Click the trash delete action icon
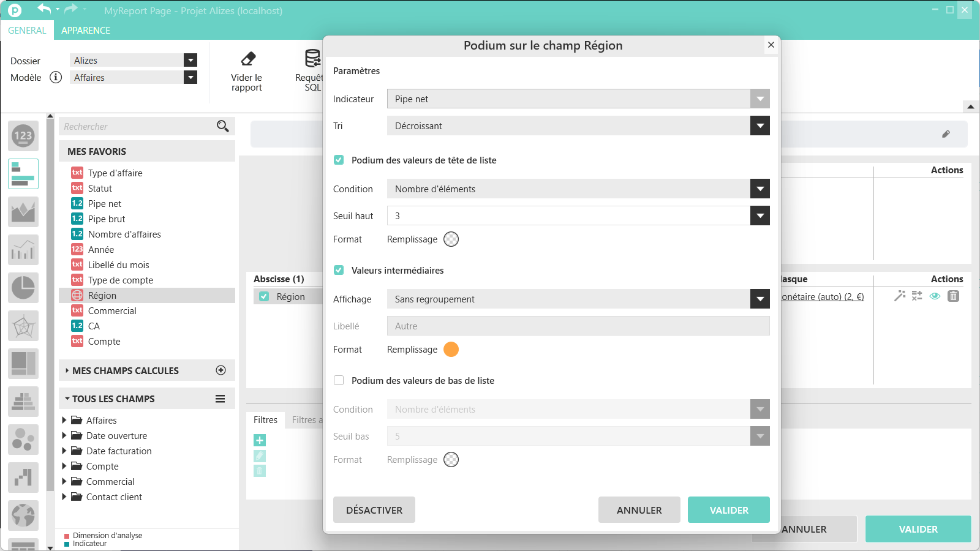Viewport: 980px width, 551px height. pos(953,296)
